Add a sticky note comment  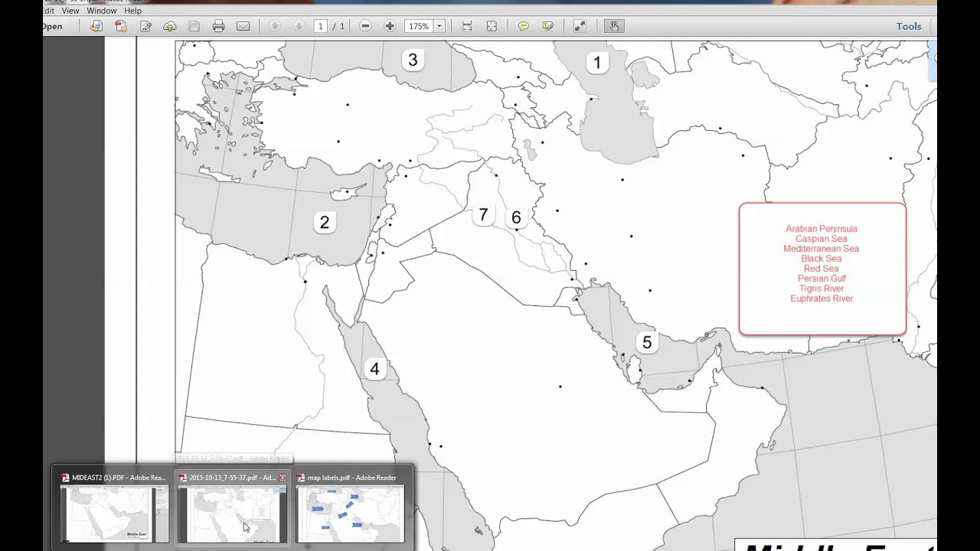[523, 26]
